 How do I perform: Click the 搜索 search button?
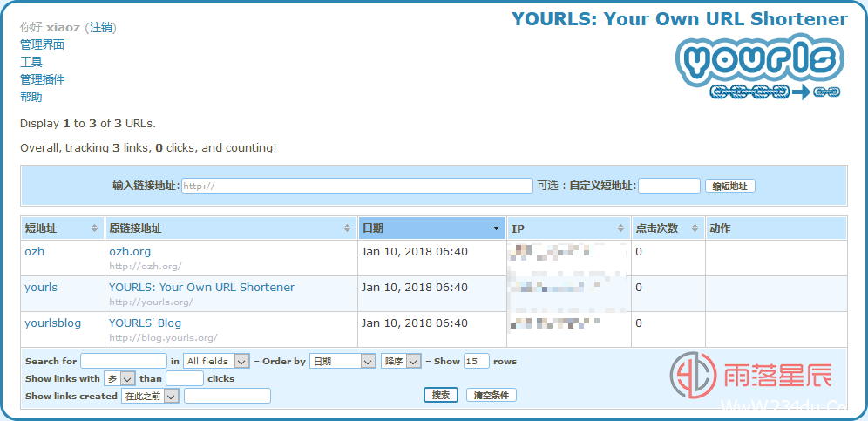click(x=441, y=396)
